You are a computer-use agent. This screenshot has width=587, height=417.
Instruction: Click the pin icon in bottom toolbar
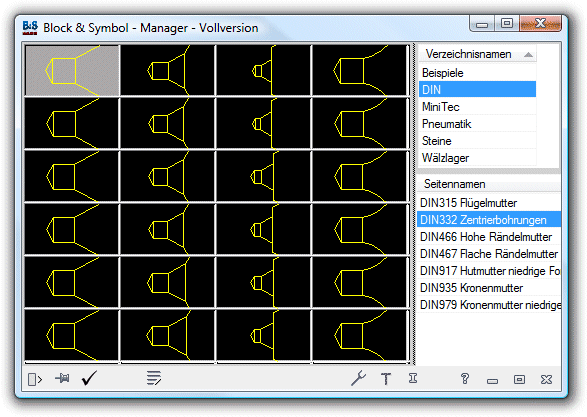pos(62,378)
